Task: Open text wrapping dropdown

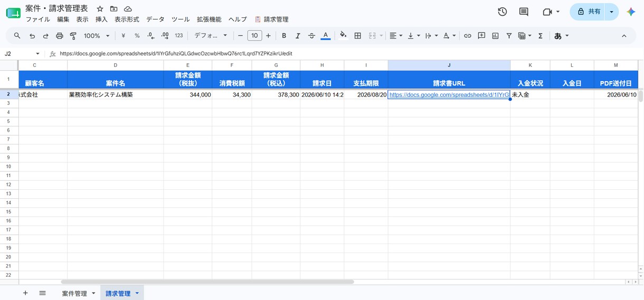Action: click(x=431, y=36)
